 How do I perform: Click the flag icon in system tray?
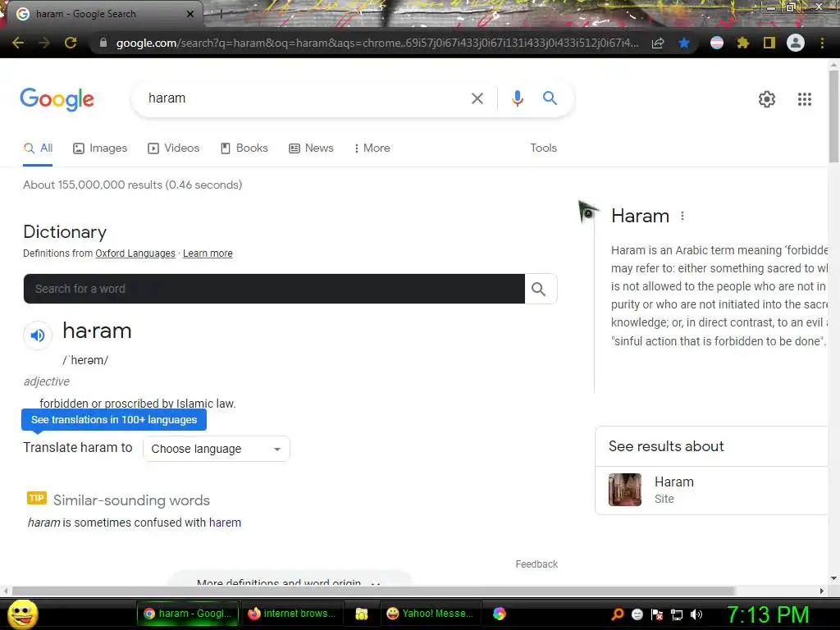pyautogui.click(x=657, y=614)
